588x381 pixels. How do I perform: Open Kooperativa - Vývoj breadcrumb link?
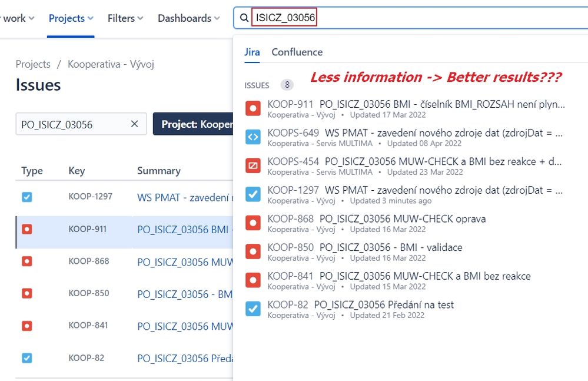click(111, 64)
